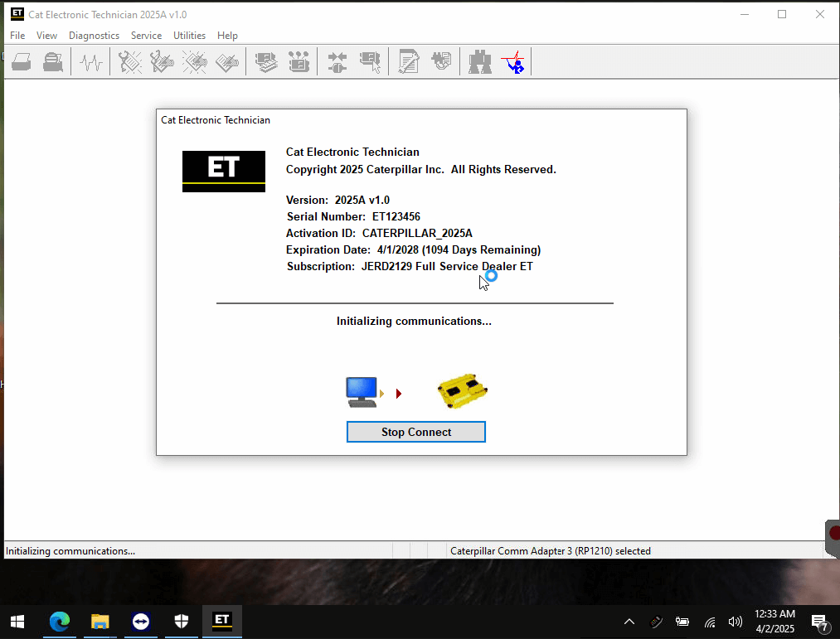The width and height of the screenshot is (840, 639).
Task: Click the Print toolbar icon
Action: [22, 62]
